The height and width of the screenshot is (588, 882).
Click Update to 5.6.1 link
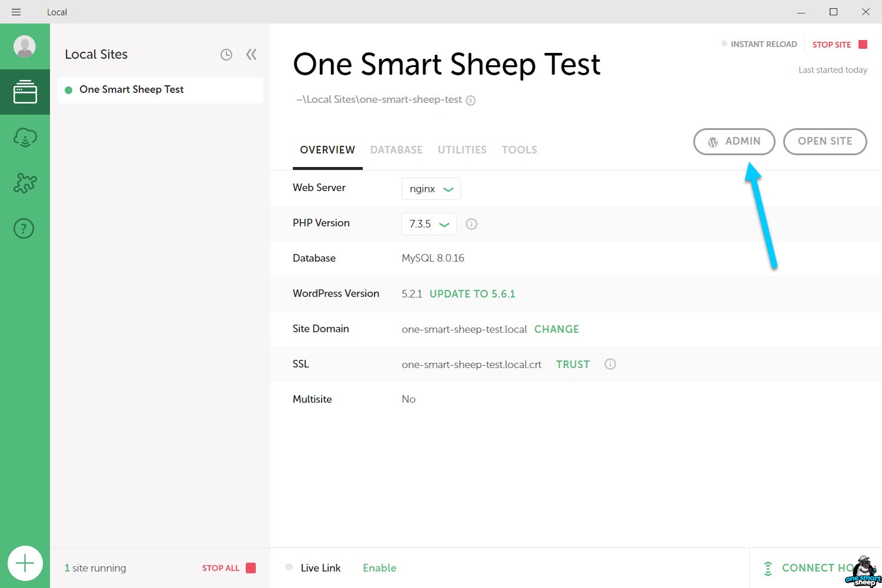(472, 294)
